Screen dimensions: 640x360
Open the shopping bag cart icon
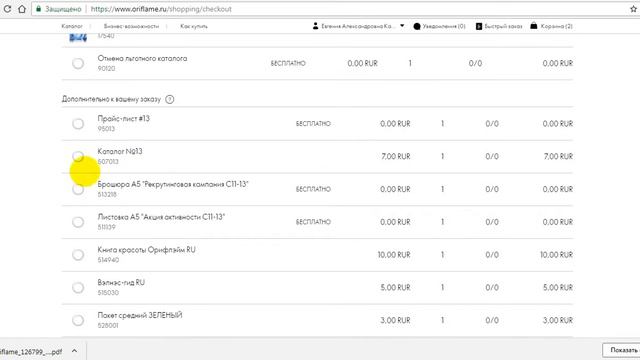[533, 26]
